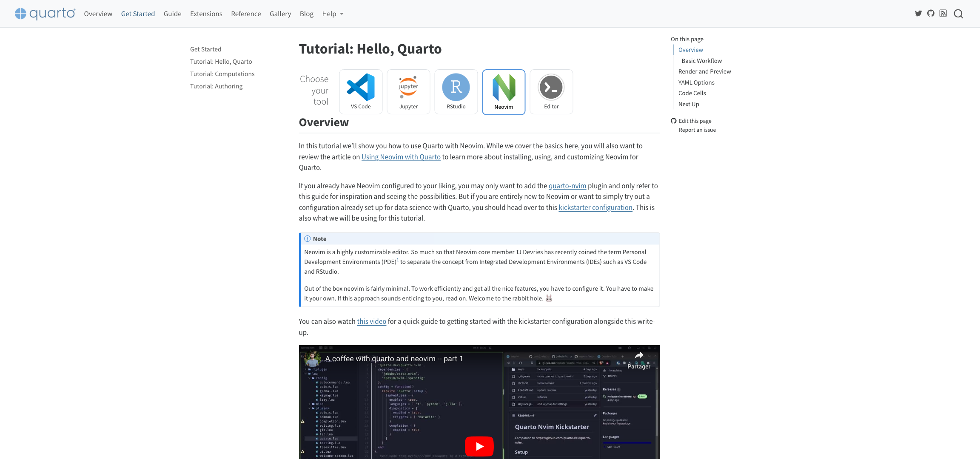Viewport: 980px width, 459px height.
Task: Open Tutorial: Hello, Quarto sidebar link
Action: click(x=221, y=62)
